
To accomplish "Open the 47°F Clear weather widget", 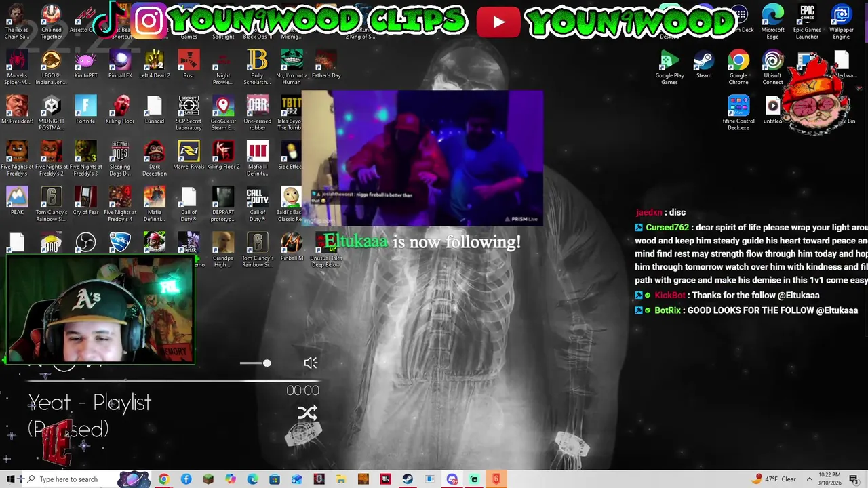I will click(775, 479).
